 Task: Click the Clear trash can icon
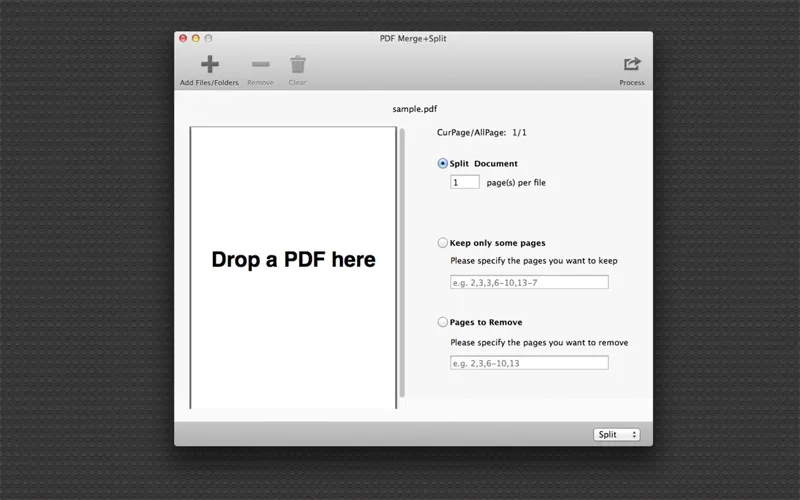point(297,65)
